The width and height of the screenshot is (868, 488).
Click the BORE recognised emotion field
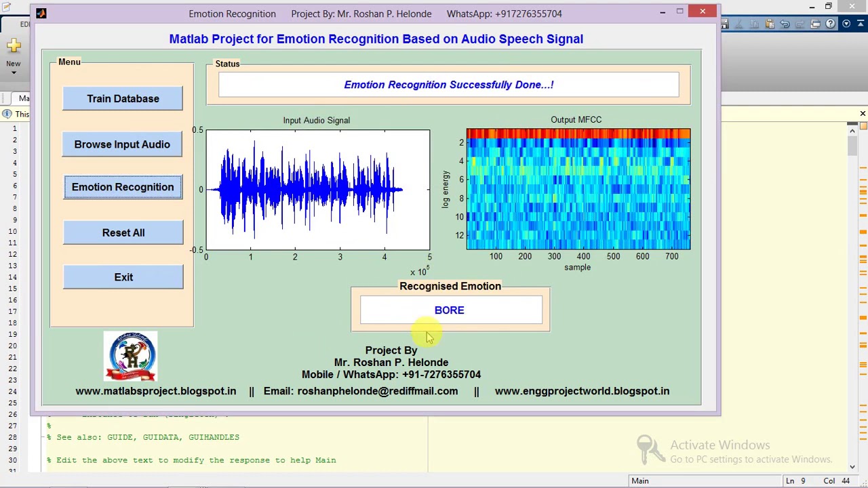pos(451,310)
